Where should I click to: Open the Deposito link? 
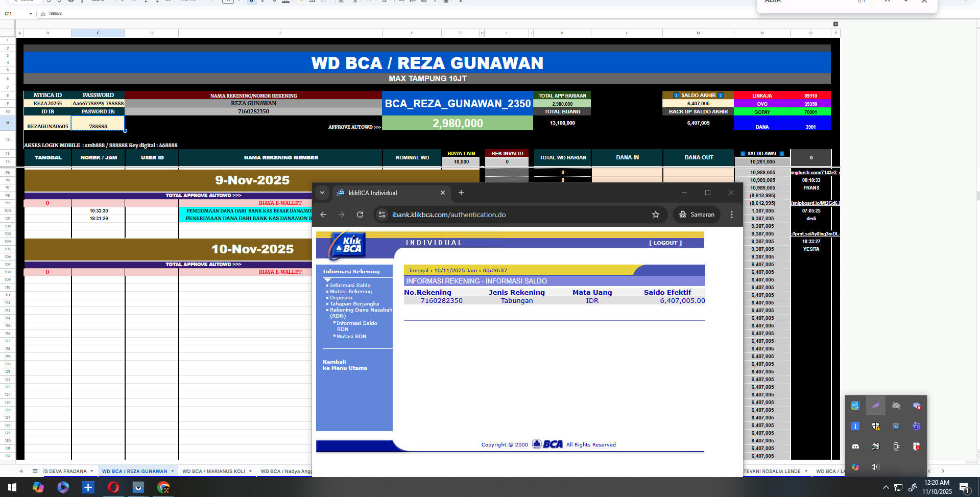(341, 298)
